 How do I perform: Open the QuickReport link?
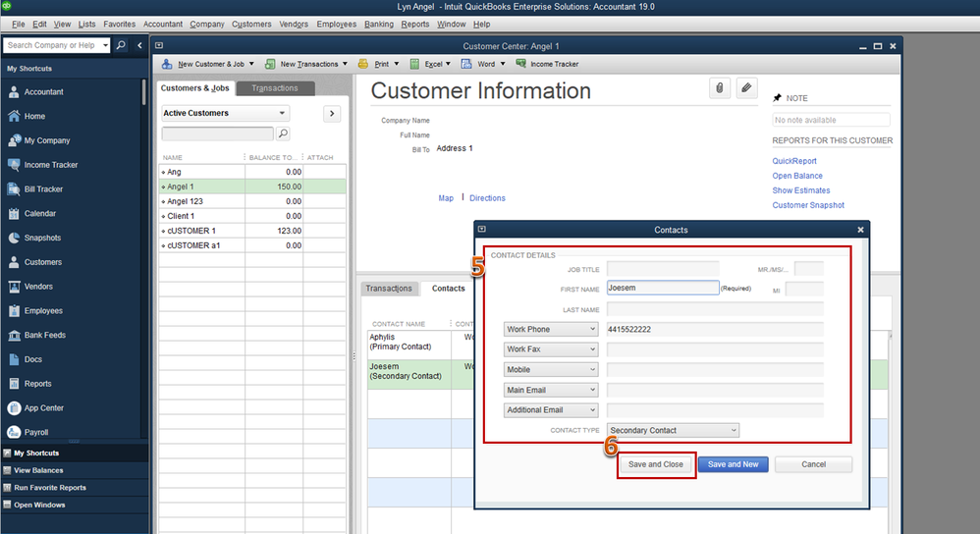[x=794, y=161]
